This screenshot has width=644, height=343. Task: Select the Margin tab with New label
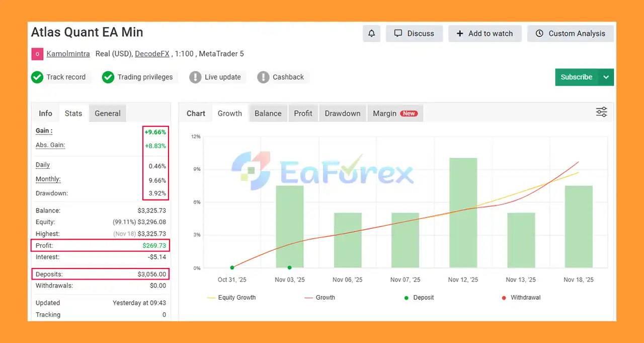point(395,113)
